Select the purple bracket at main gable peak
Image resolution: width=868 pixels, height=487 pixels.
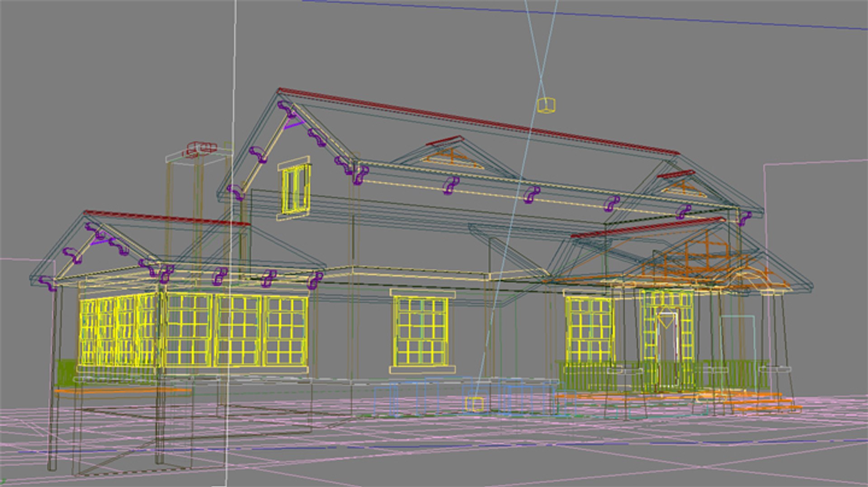[288, 109]
